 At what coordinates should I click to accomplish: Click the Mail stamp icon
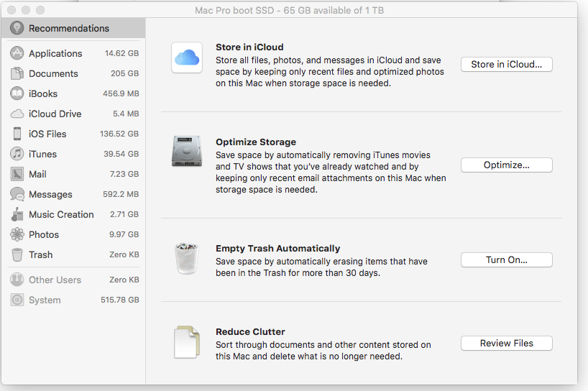(17, 174)
